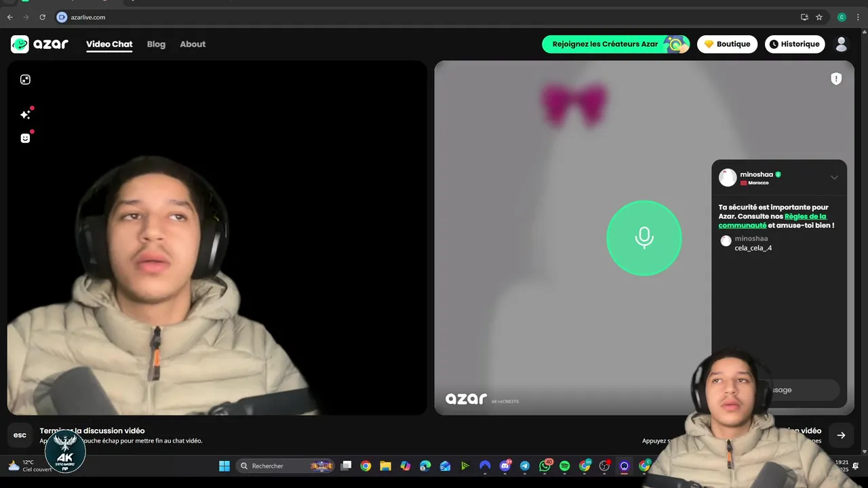The image size is (868, 488).
Task: Open WhatsApp from the taskbar
Action: pyautogui.click(x=545, y=466)
